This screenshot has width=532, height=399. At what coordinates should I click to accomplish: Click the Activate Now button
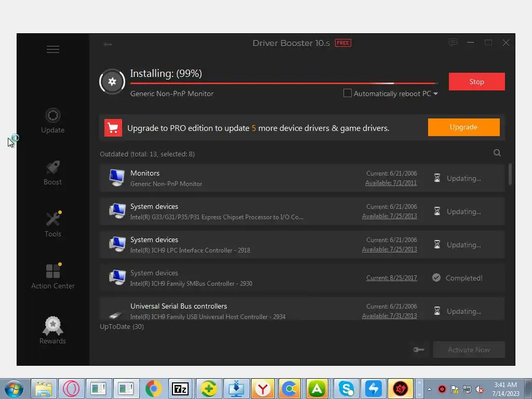tap(469, 350)
